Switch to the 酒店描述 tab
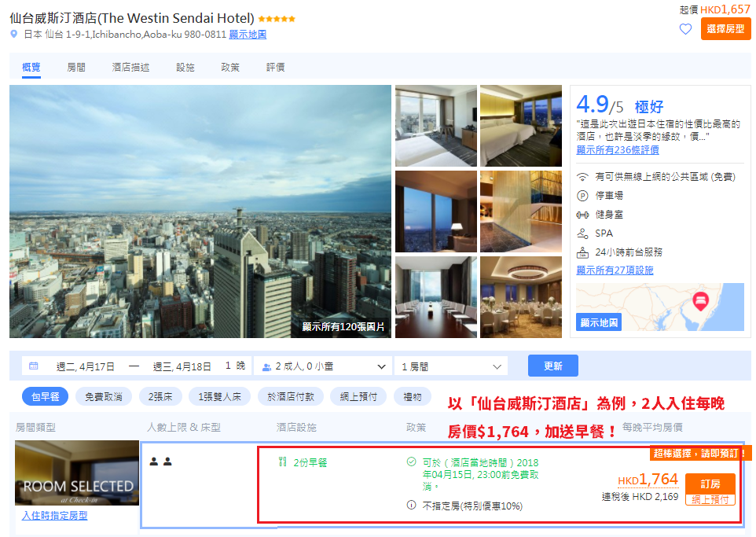The image size is (756, 537). [130, 68]
